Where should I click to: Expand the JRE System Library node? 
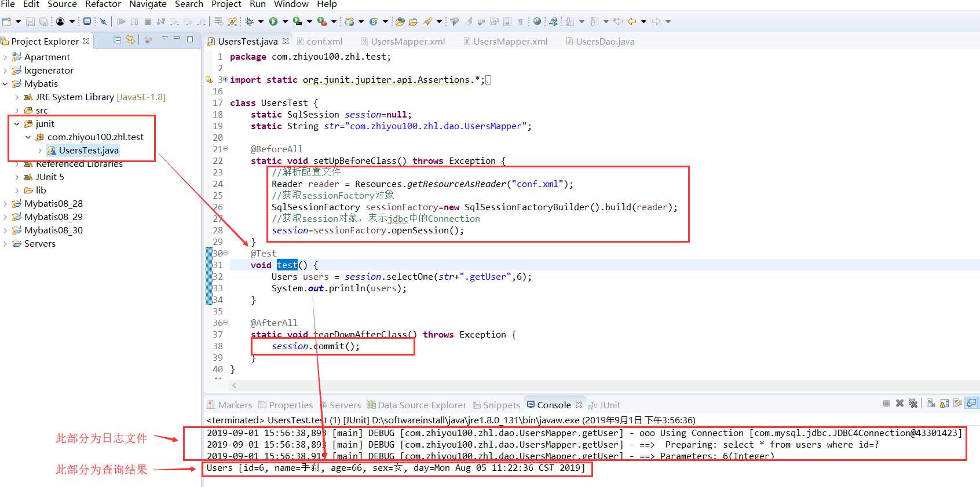click(17, 97)
